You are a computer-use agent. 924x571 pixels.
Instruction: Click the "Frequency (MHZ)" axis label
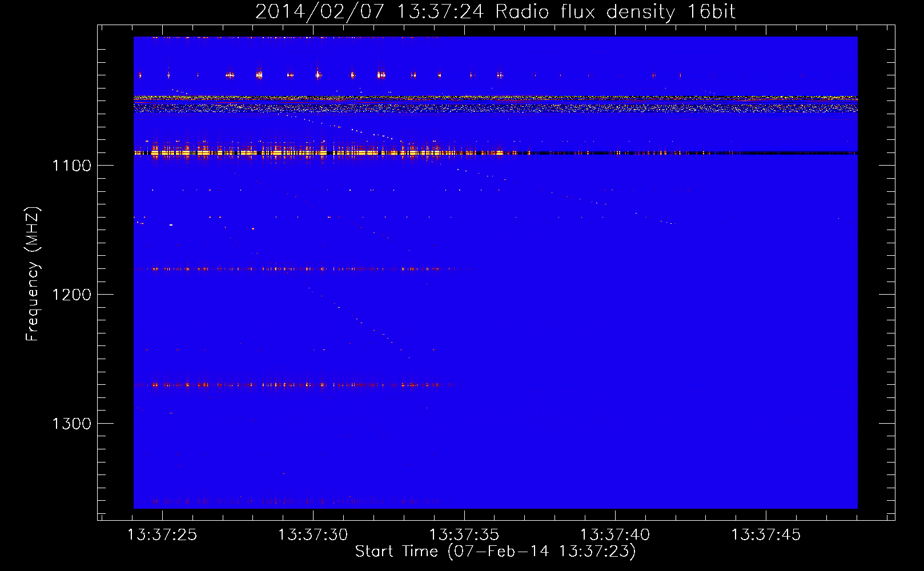33,274
